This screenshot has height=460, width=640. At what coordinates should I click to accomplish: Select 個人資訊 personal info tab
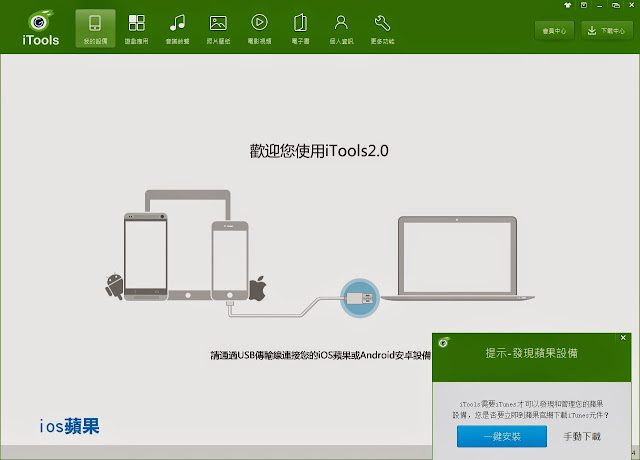(x=341, y=29)
